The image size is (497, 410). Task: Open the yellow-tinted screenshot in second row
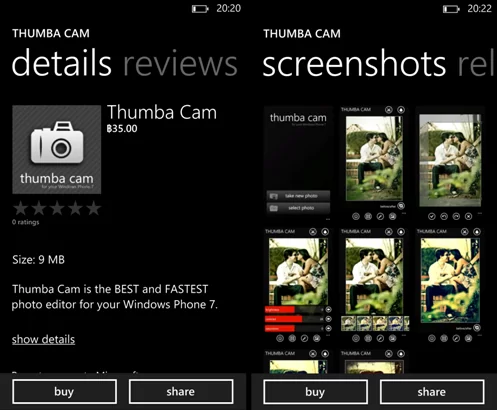[x=450, y=285]
